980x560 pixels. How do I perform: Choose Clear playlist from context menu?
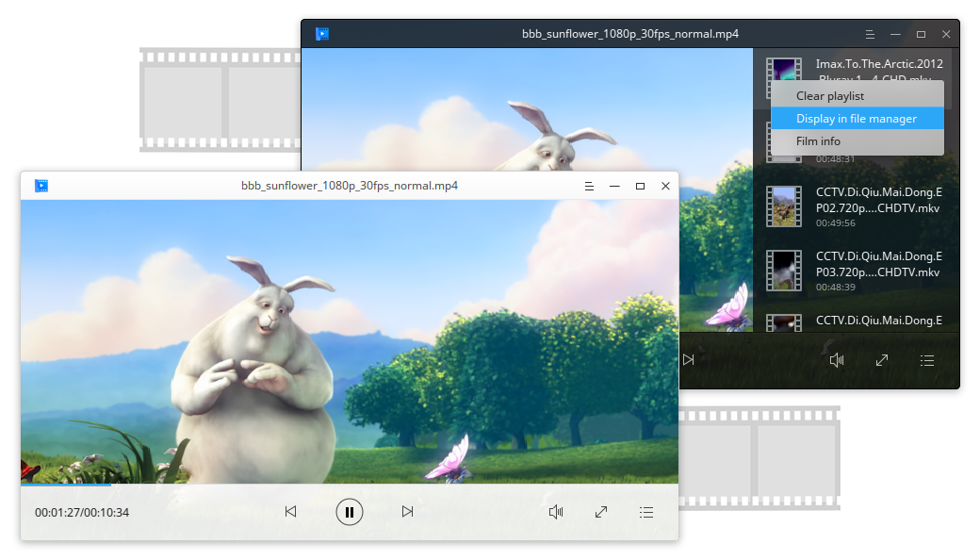pos(857,95)
